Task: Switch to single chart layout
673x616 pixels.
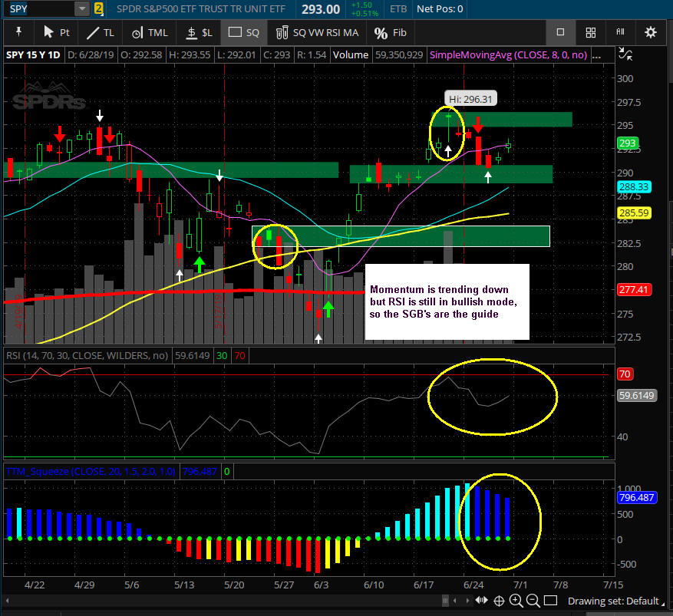Action: [560, 32]
